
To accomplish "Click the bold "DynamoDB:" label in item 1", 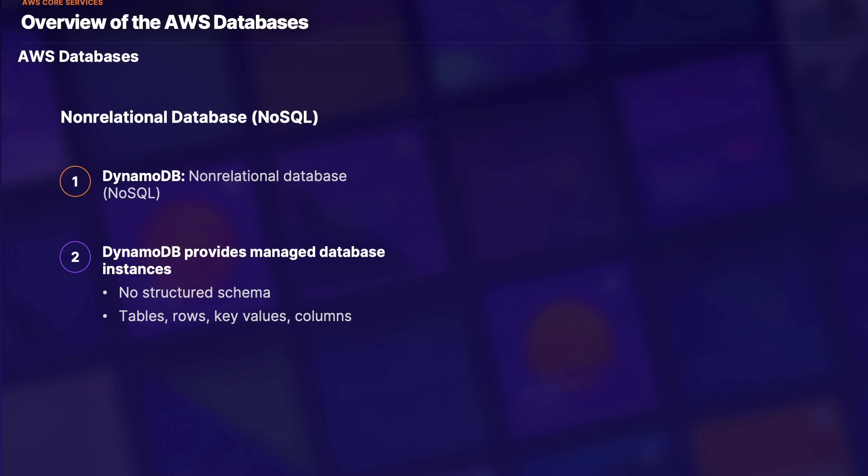I will tap(143, 176).
